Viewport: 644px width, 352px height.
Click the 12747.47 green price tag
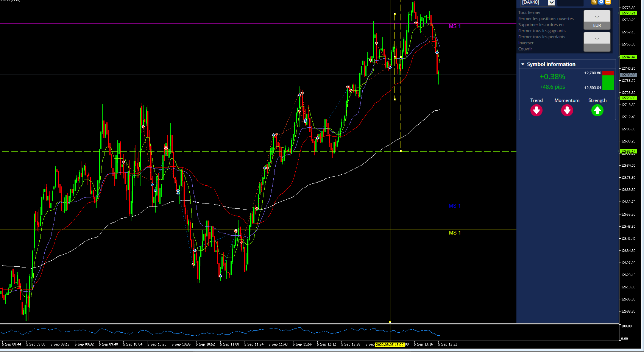coord(628,57)
